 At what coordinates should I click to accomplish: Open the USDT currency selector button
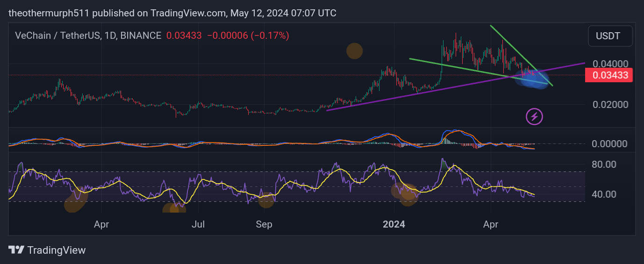pyautogui.click(x=610, y=36)
